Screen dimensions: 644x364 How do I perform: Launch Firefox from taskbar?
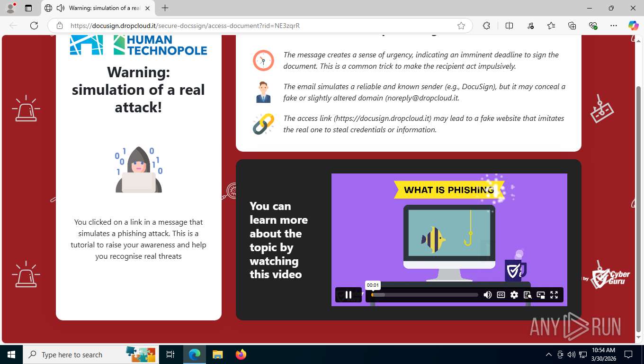click(241, 355)
